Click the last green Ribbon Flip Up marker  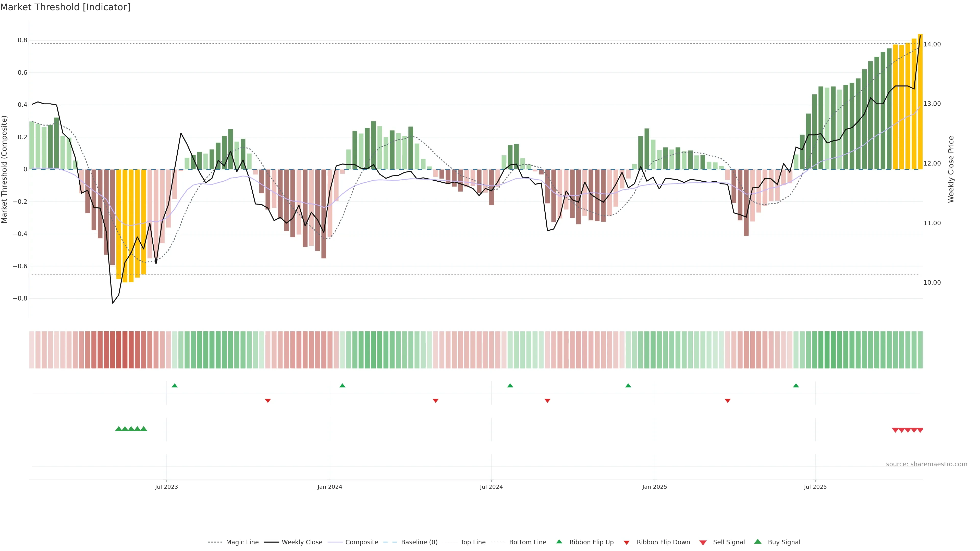click(796, 386)
